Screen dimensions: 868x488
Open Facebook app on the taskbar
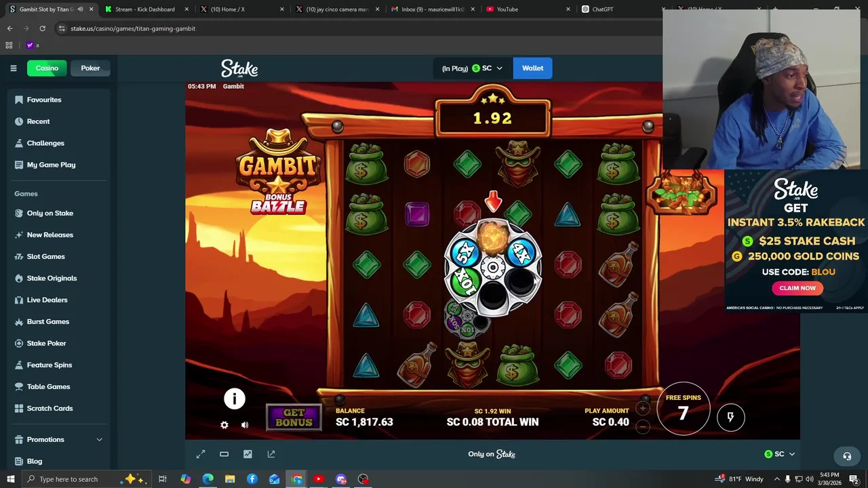[x=252, y=479]
